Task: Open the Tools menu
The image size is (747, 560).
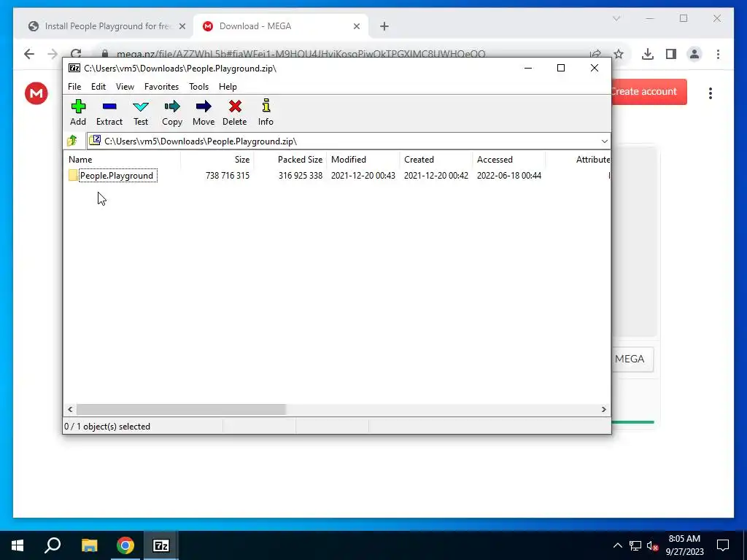Action: 198,87
